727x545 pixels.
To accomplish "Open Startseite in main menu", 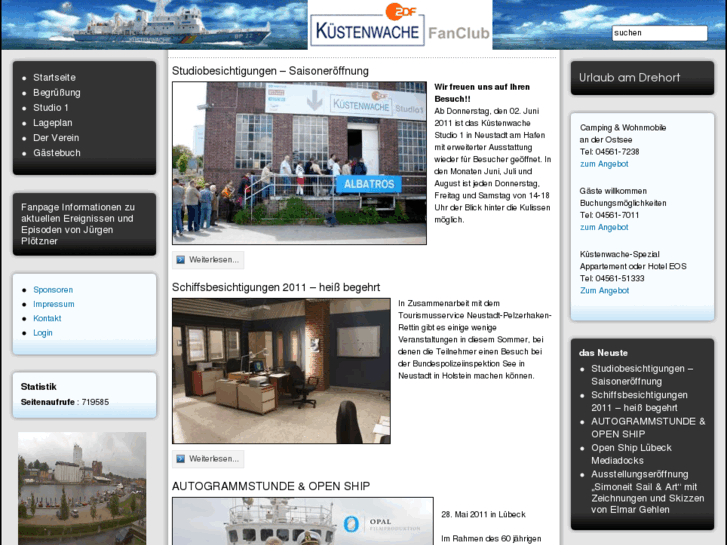I will (54, 77).
